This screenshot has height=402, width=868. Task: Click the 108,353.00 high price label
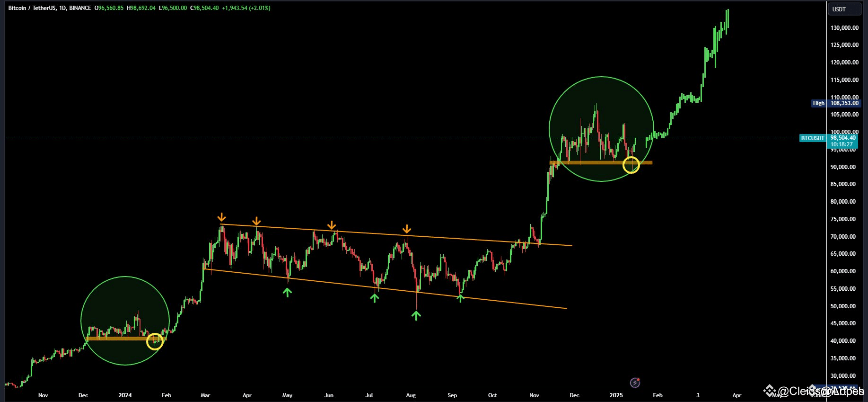[844, 103]
